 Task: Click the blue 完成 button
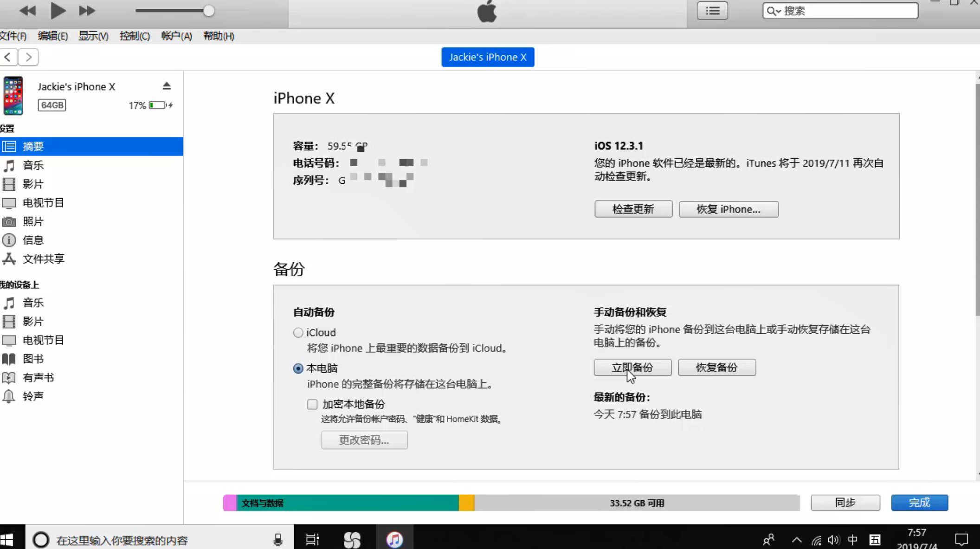coord(919,503)
